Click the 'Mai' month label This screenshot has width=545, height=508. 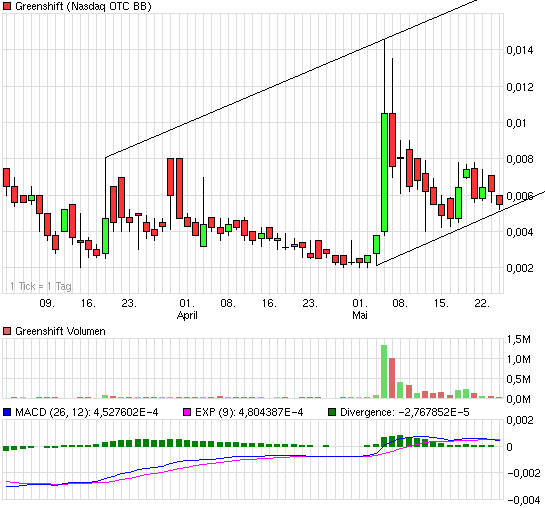[x=360, y=315]
